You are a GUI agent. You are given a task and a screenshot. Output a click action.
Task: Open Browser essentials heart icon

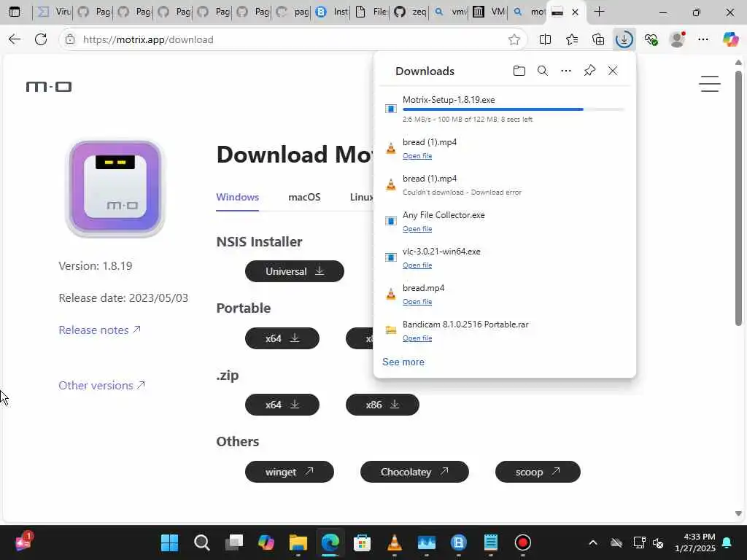pos(651,39)
